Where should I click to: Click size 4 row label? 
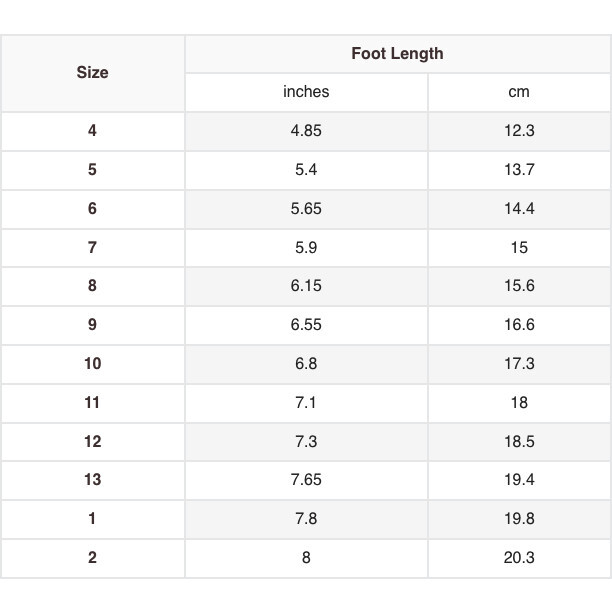click(92, 131)
